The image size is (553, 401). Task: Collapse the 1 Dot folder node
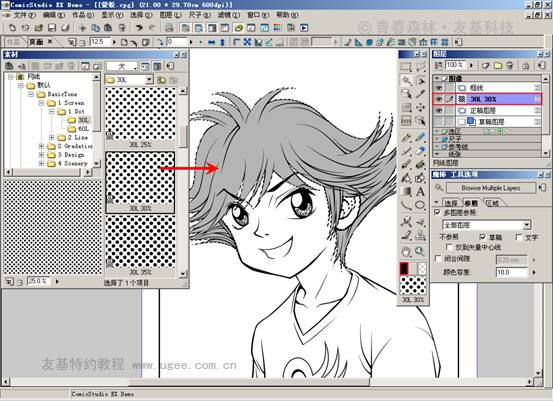[51, 111]
